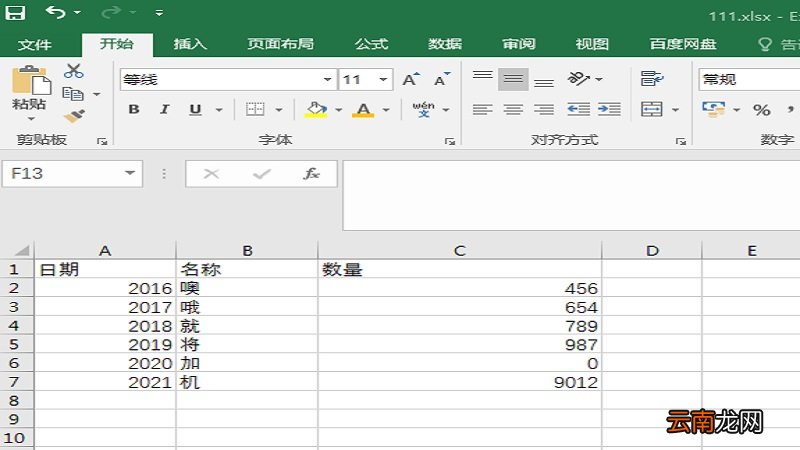Cancel formula entry X button
This screenshot has width=800, height=450.
211,174
